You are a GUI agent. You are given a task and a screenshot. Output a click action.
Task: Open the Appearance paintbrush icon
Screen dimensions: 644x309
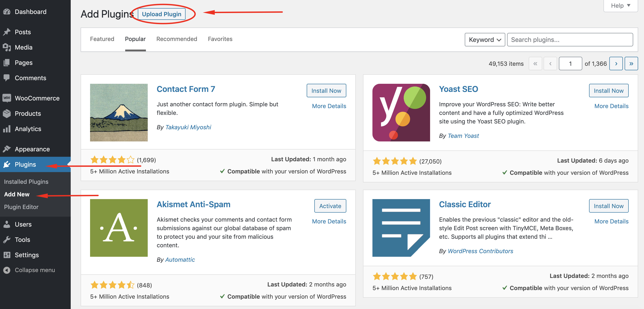7,149
